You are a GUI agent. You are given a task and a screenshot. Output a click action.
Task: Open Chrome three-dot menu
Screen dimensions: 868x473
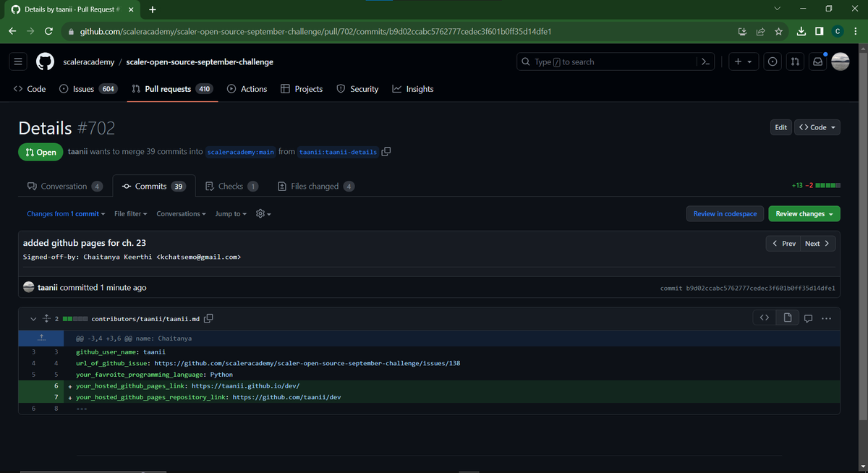855,32
